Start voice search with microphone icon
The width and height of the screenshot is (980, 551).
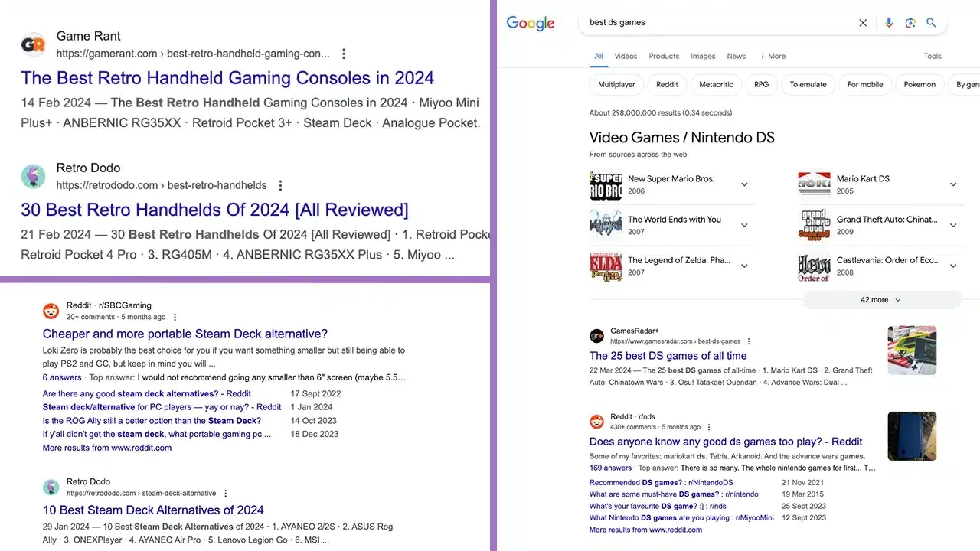click(889, 23)
